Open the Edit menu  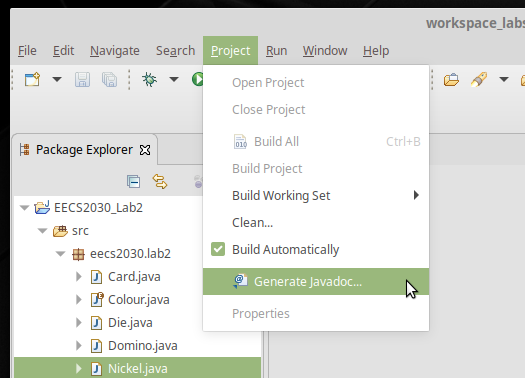click(63, 51)
